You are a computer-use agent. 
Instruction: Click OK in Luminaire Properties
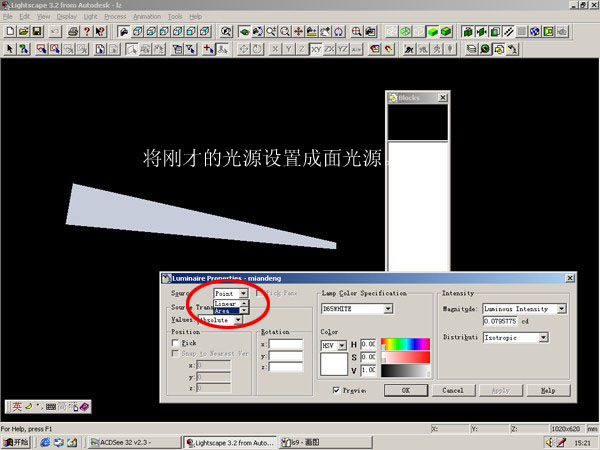[406, 390]
